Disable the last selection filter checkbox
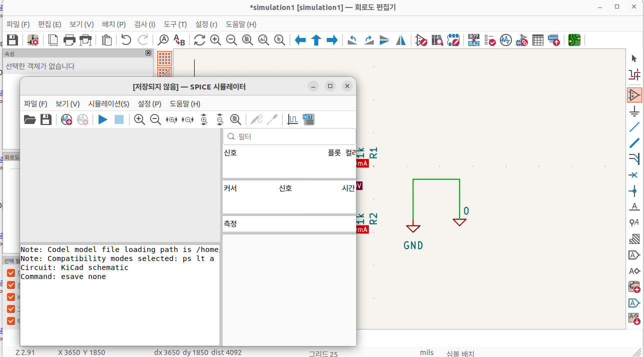The height and width of the screenshot is (357, 644). click(11, 321)
